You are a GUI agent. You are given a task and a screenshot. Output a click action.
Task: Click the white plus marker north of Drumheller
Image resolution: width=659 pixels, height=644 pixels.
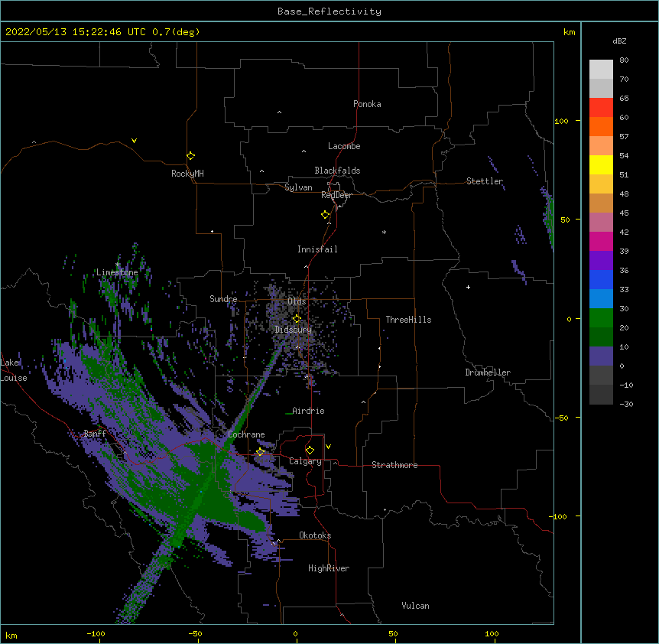468,287
